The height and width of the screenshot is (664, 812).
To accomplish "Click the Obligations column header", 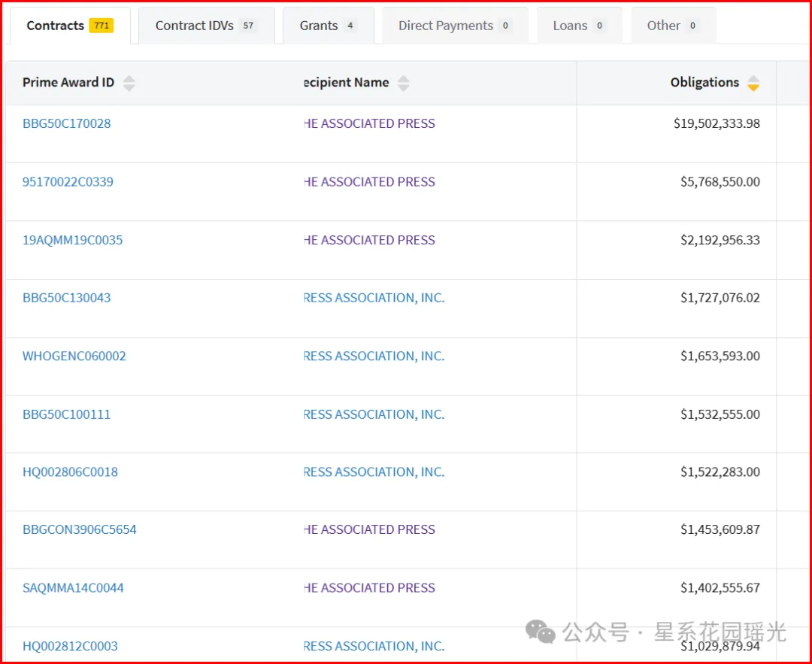I will (x=704, y=83).
